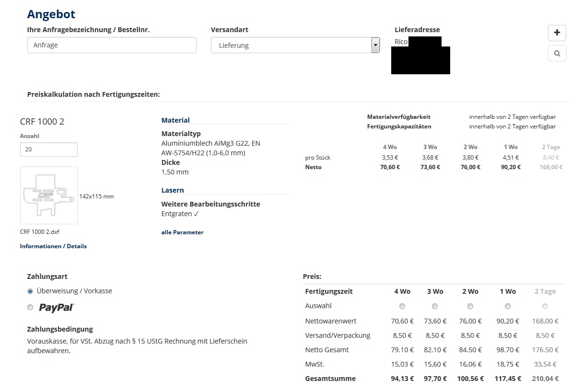Image resolution: width=571 pixels, height=392 pixels.
Task: Click the 94,13 € total for 4 Wo
Action: click(x=402, y=379)
